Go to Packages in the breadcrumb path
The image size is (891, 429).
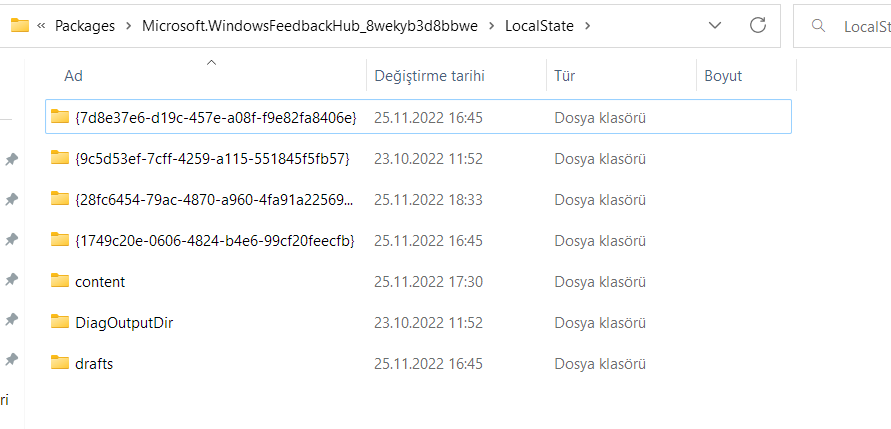pos(85,26)
